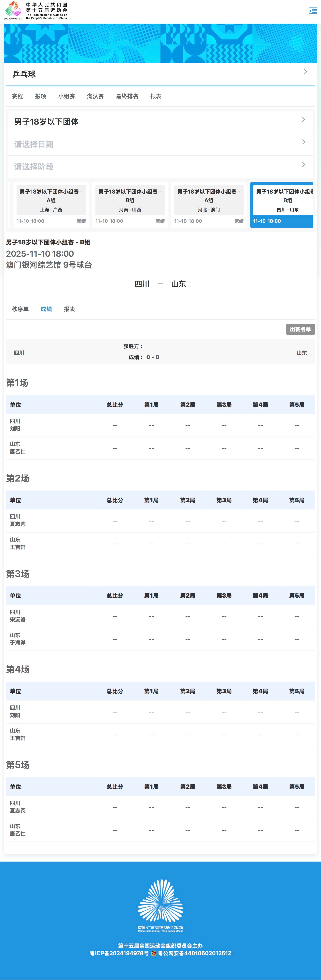Click 第3局 header in 第2场 table
This screenshot has height=980, width=321.
click(224, 500)
